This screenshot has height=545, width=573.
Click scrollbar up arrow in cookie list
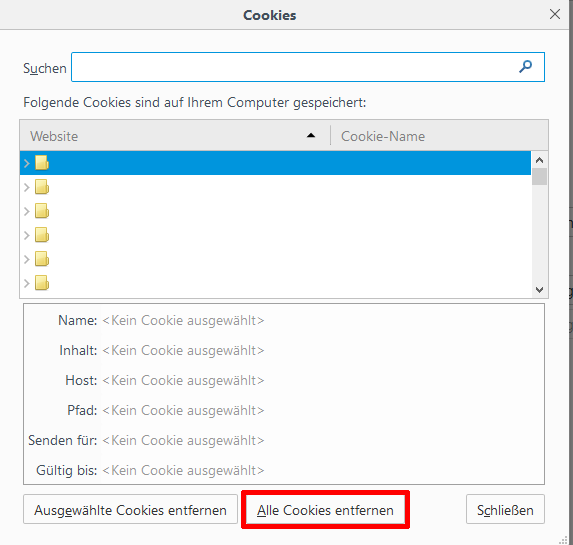pos(539,160)
